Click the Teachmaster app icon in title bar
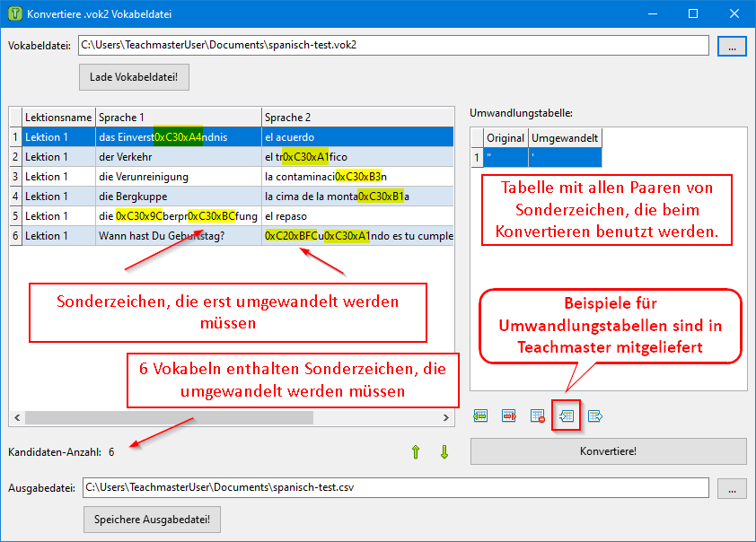This screenshot has height=542, width=756. [13, 14]
